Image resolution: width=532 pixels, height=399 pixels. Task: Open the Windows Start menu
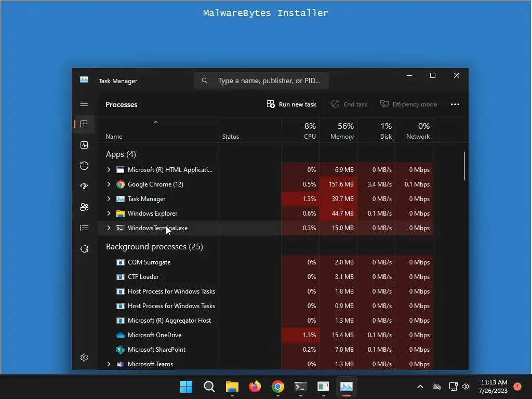click(187, 387)
